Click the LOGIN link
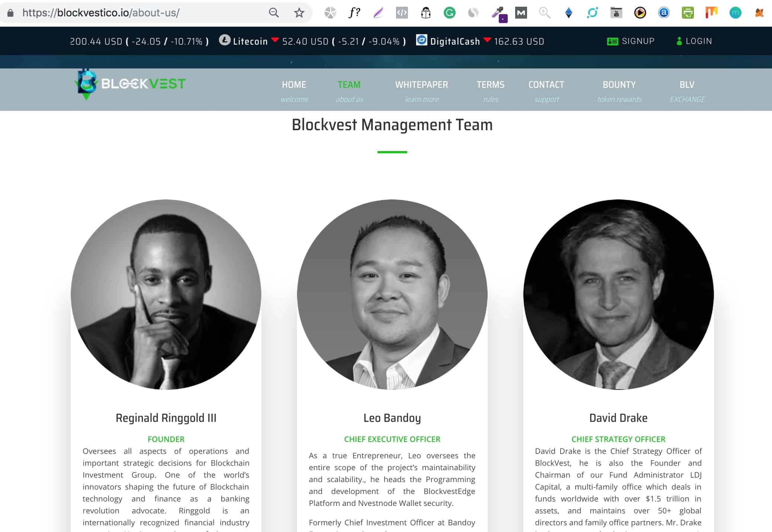 (x=694, y=41)
